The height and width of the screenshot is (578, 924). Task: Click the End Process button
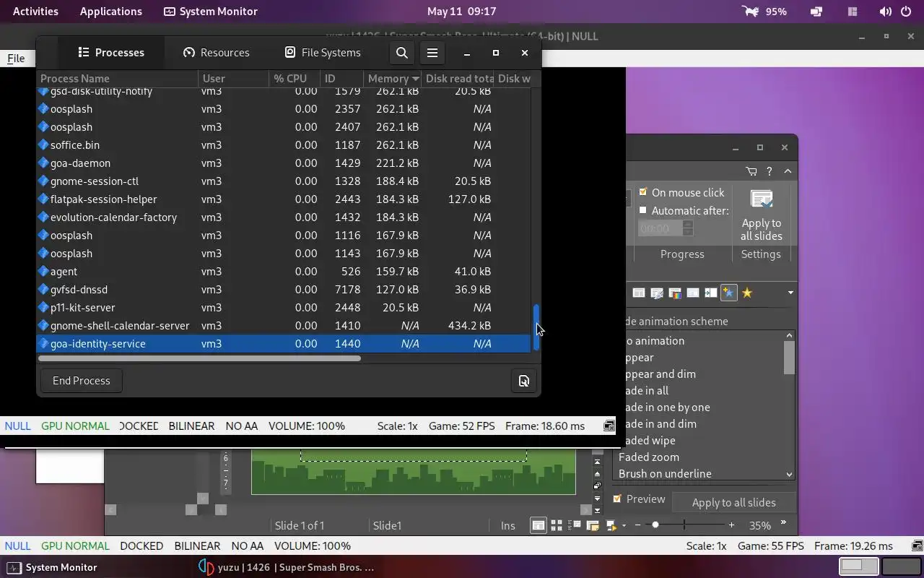coord(82,381)
